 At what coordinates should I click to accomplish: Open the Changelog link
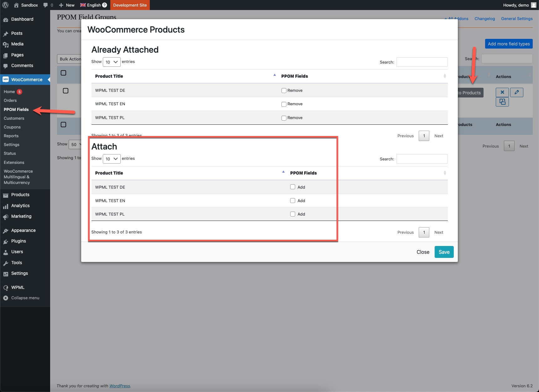pyautogui.click(x=485, y=19)
